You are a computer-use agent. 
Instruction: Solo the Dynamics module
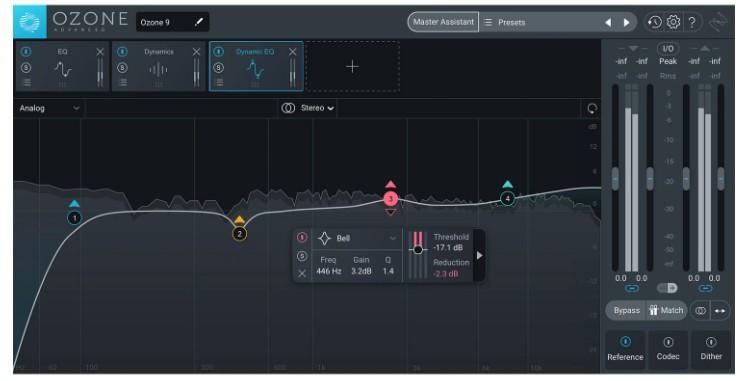[x=122, y=68]
